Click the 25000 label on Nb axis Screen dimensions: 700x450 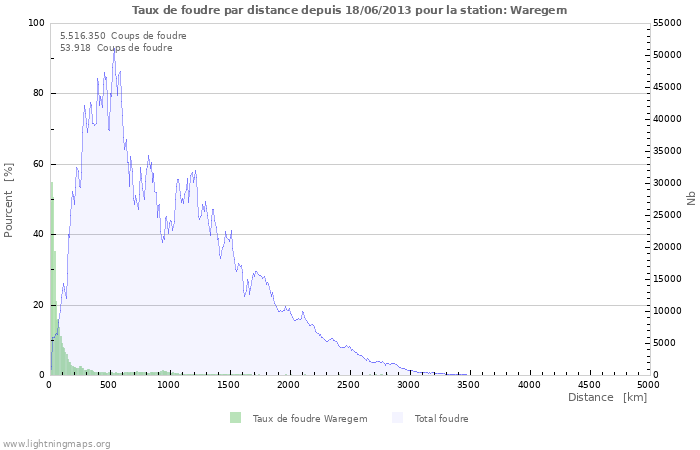(x=667, y=215)
